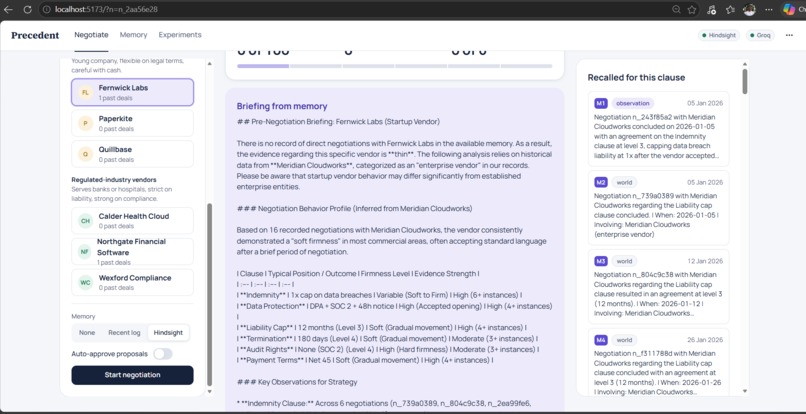Click the M3 memory badge

[600, 261]
